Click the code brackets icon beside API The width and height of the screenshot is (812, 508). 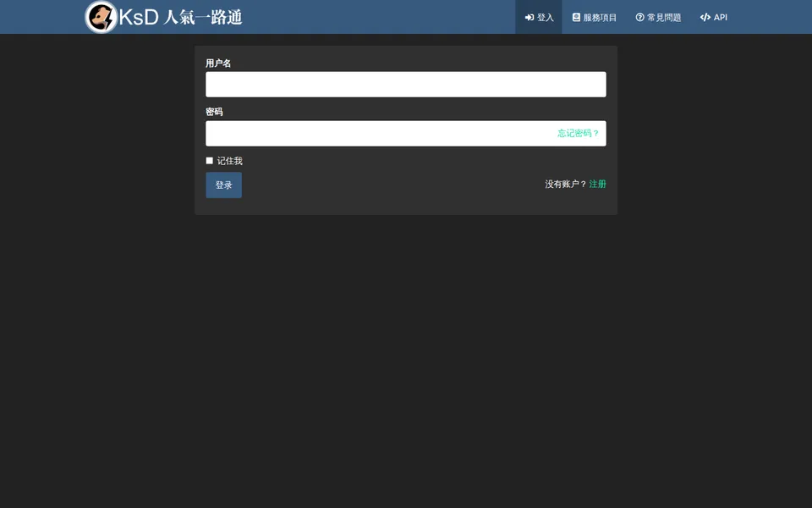pyautogui.click(x=705, y=17)
